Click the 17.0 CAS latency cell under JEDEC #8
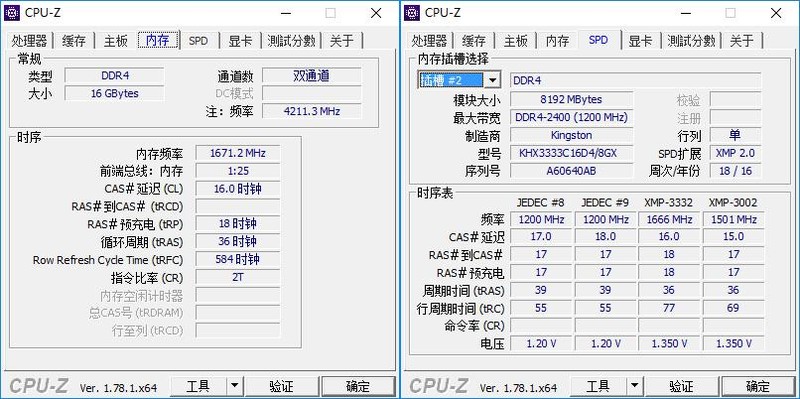This screenshot has width=800, height=399. [x=541, y=237]
